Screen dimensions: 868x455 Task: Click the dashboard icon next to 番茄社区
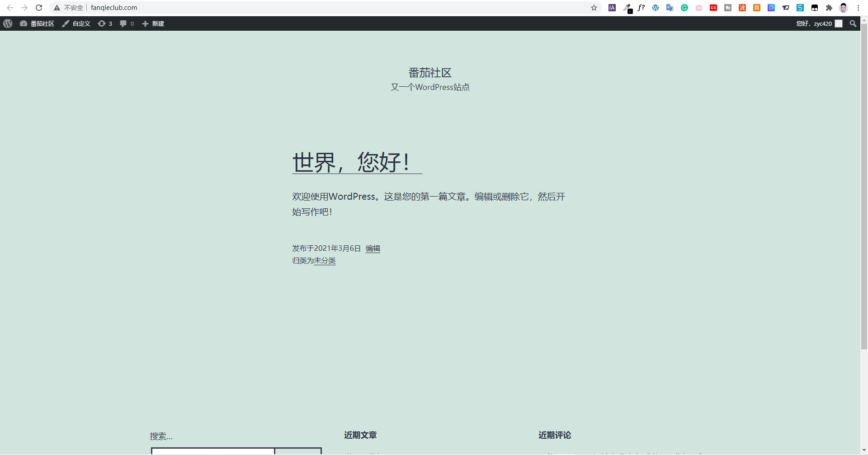(x=24, y=23)
